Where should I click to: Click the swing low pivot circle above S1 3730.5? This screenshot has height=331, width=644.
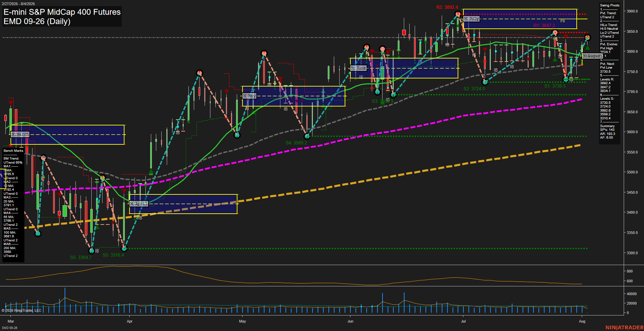[566, 79]
